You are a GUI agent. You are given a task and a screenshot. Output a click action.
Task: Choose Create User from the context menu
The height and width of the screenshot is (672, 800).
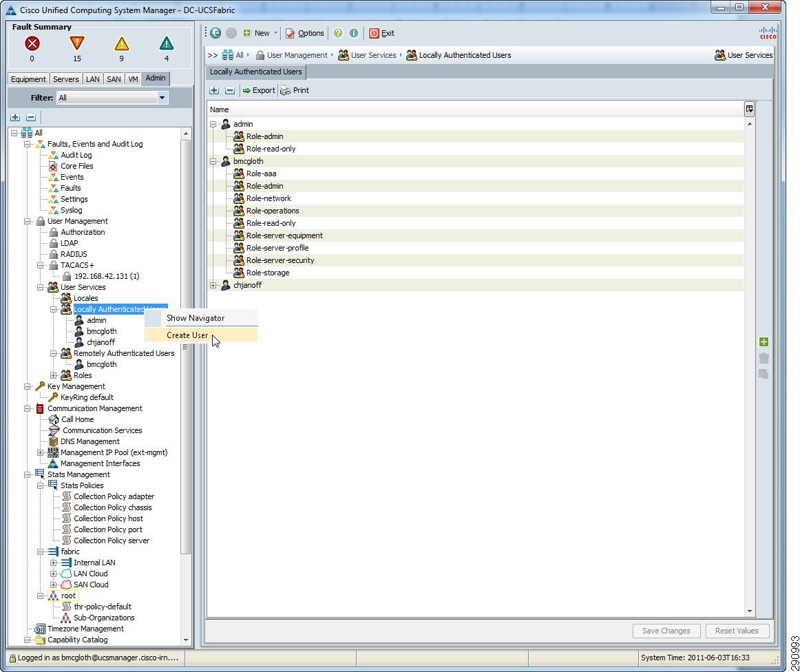tap(202, 335)
